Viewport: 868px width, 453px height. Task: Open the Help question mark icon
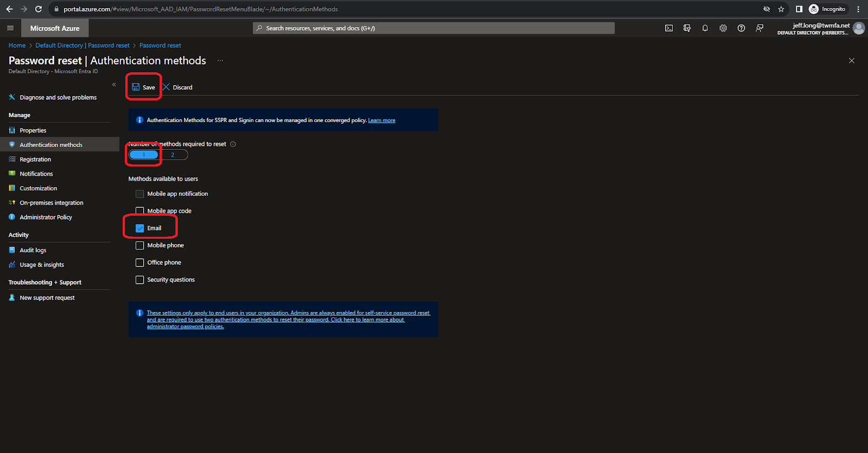pos(741,28)
